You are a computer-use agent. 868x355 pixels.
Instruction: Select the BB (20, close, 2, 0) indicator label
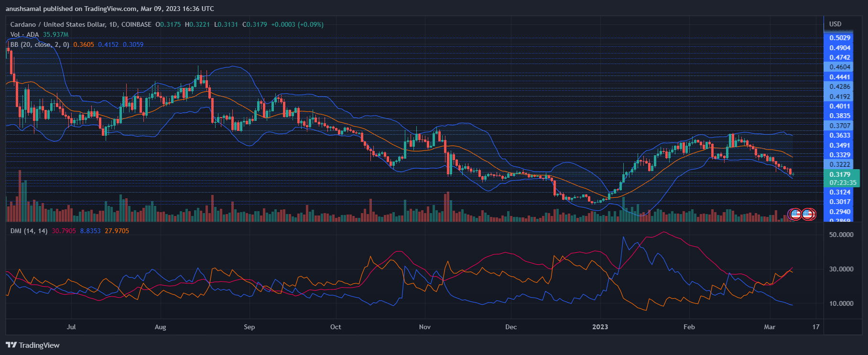[x=40, y=44]
